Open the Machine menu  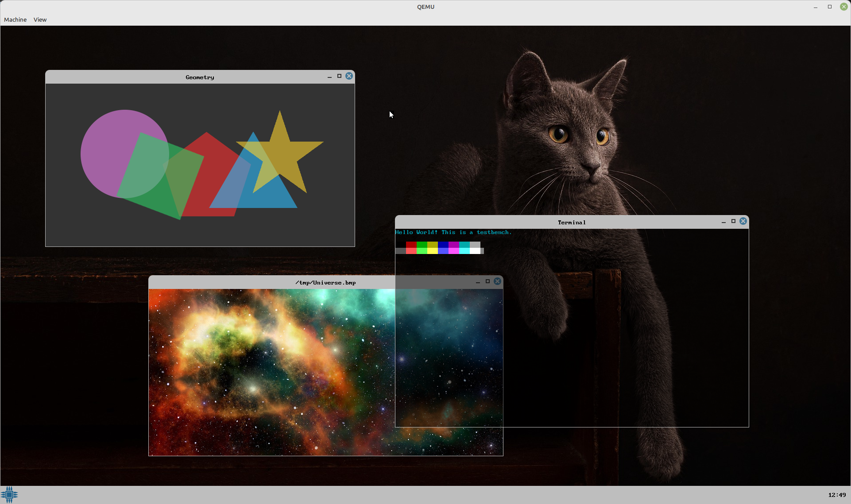(x=15, y=19)
